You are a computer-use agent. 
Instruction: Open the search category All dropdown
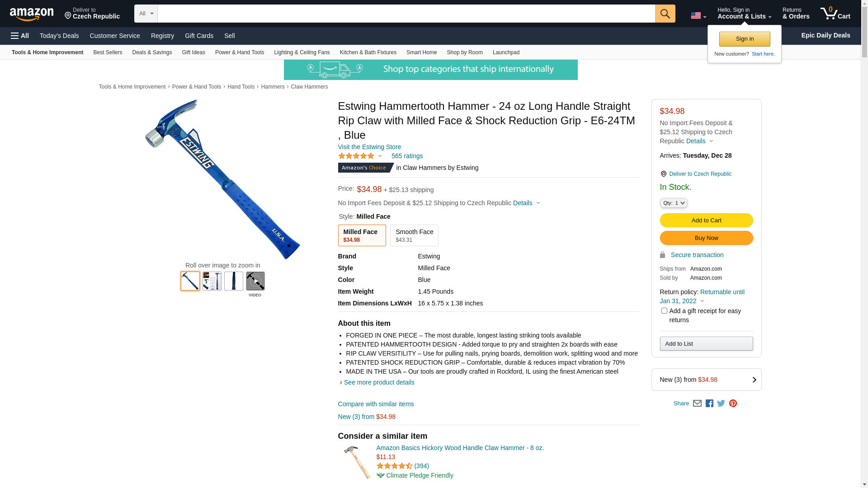[x=146, y=14]
